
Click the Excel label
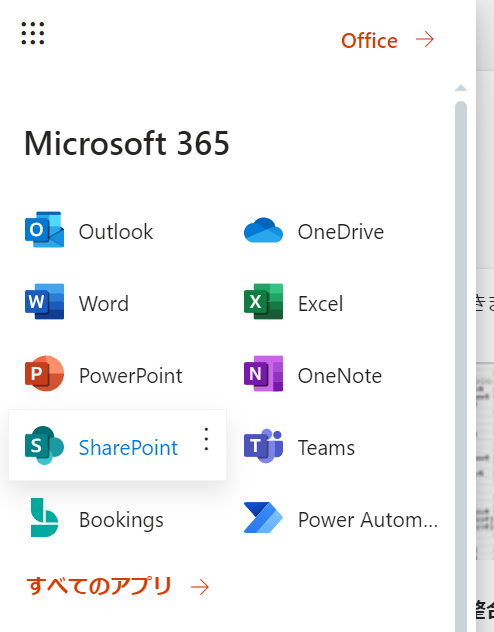[321, 304]
